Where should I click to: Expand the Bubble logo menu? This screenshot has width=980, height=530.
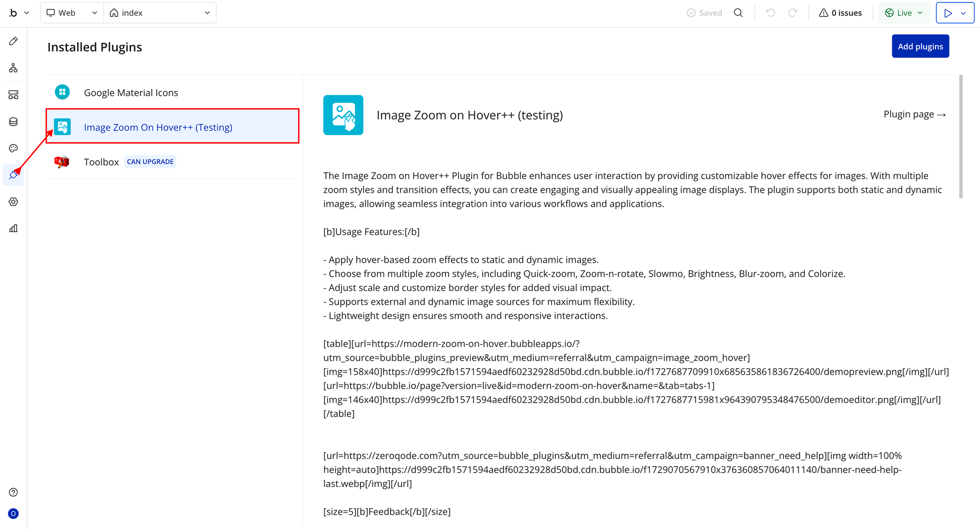click(x=18, y=13)
